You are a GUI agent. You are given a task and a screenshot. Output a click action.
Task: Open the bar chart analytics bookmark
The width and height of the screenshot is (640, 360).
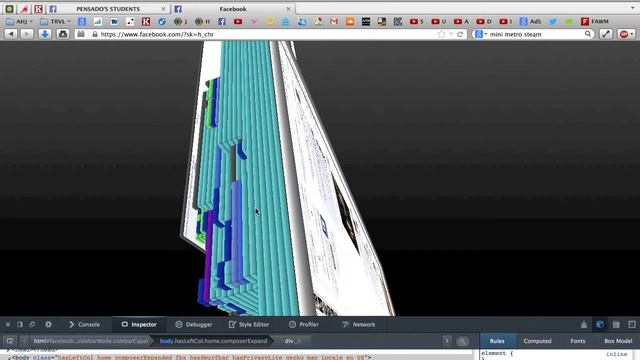[x=98, y=21]
